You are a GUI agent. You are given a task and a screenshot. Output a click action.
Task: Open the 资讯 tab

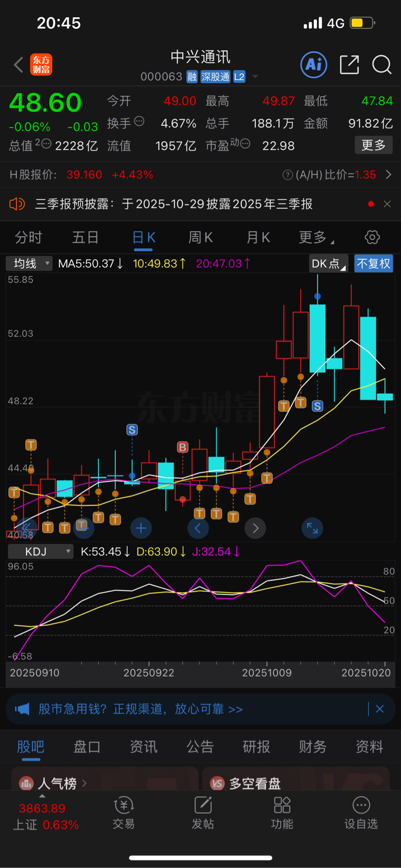click(x=144, y=747)
